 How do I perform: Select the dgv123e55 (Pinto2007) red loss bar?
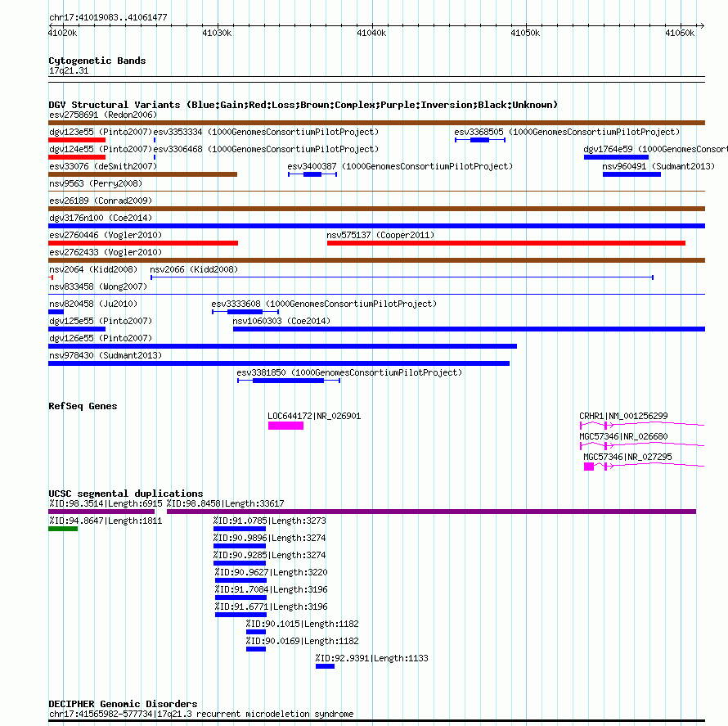(x=77, y=140)
